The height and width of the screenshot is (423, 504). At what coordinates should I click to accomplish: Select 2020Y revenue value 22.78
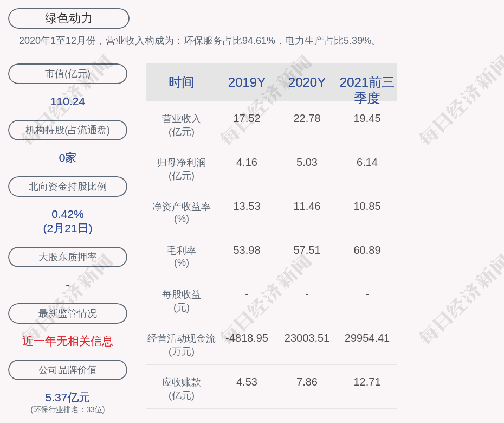tap(307, 118)
